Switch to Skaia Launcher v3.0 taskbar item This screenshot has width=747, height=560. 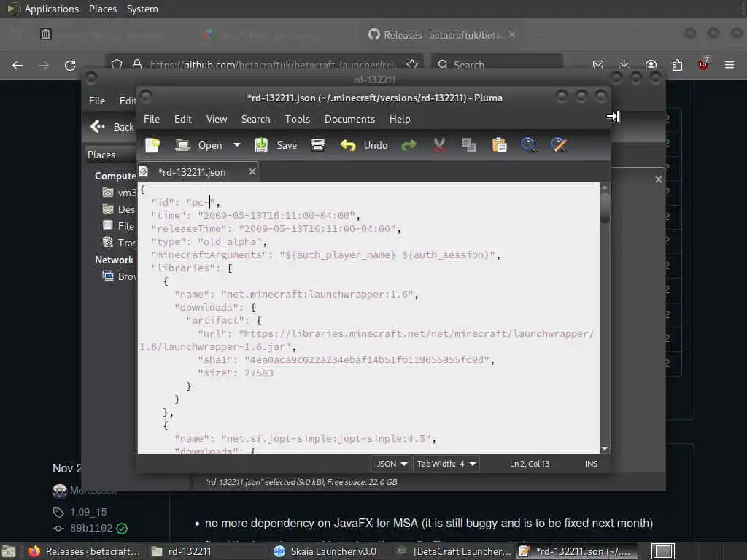(325, 551)
